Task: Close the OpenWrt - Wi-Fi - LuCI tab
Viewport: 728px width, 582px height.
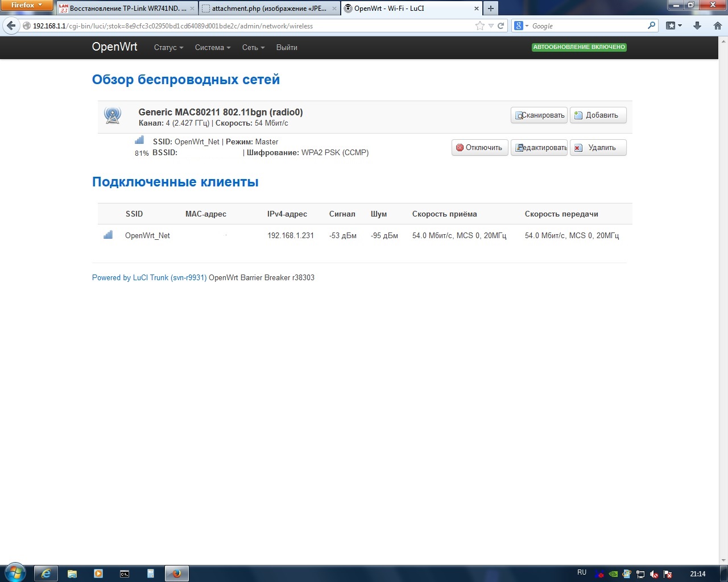Action: pos(477,9)
